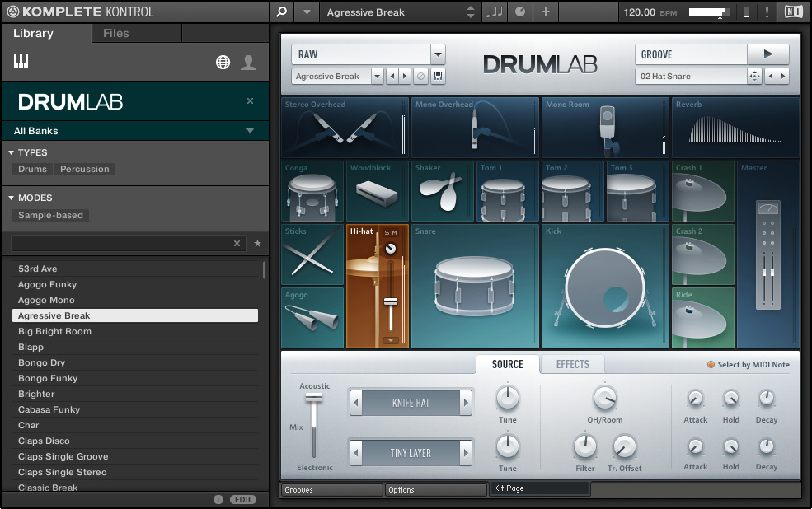
Task: Select the Crash 1 cymbal pad
Action: pyautogui.click(x=702, y=191)
